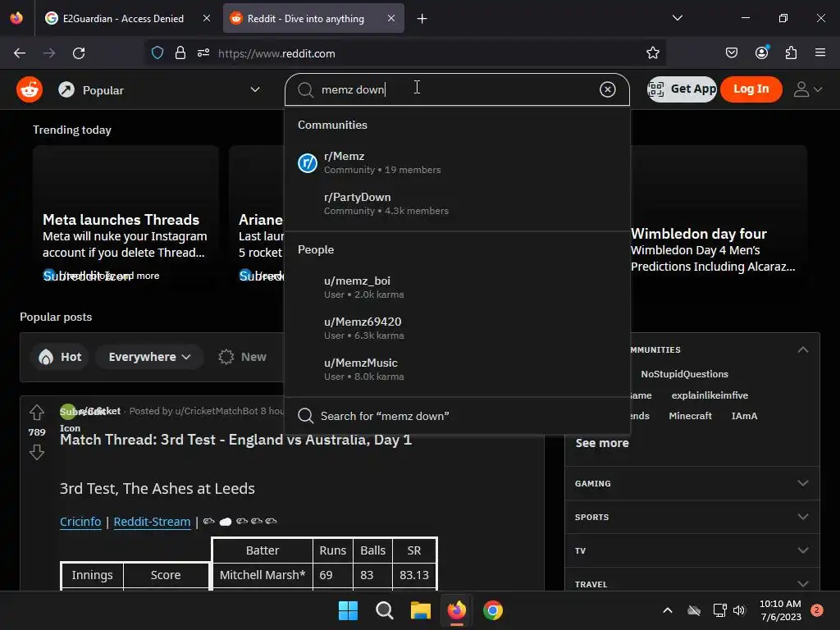Open the Cricinfo link
The height and width of the screenshot is (630, 840).
tap(80, 521)
